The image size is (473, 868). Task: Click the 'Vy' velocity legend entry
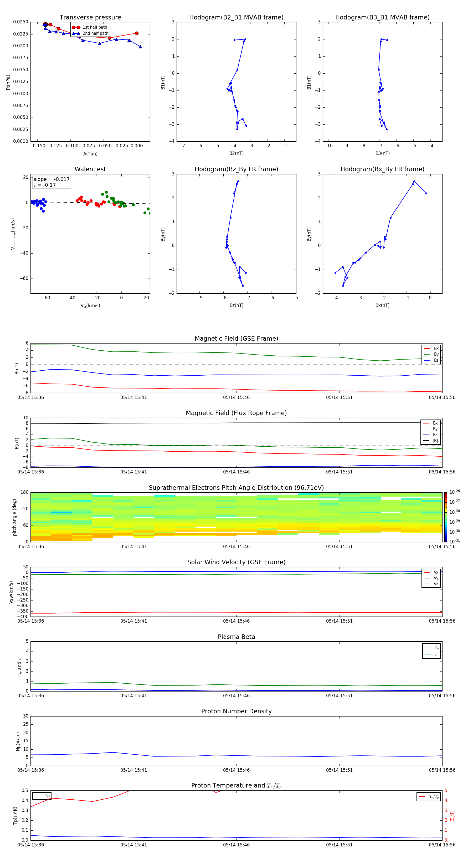point(431,578)
